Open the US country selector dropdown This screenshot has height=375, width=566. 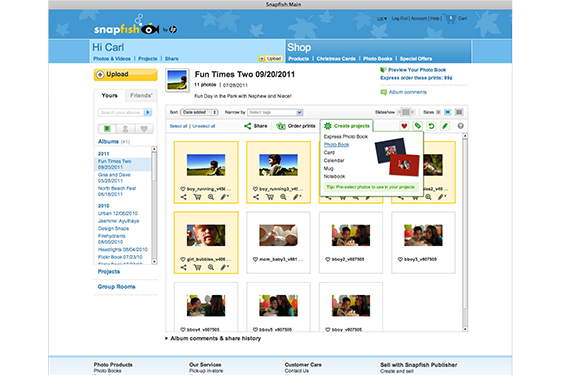click(382, 19)
